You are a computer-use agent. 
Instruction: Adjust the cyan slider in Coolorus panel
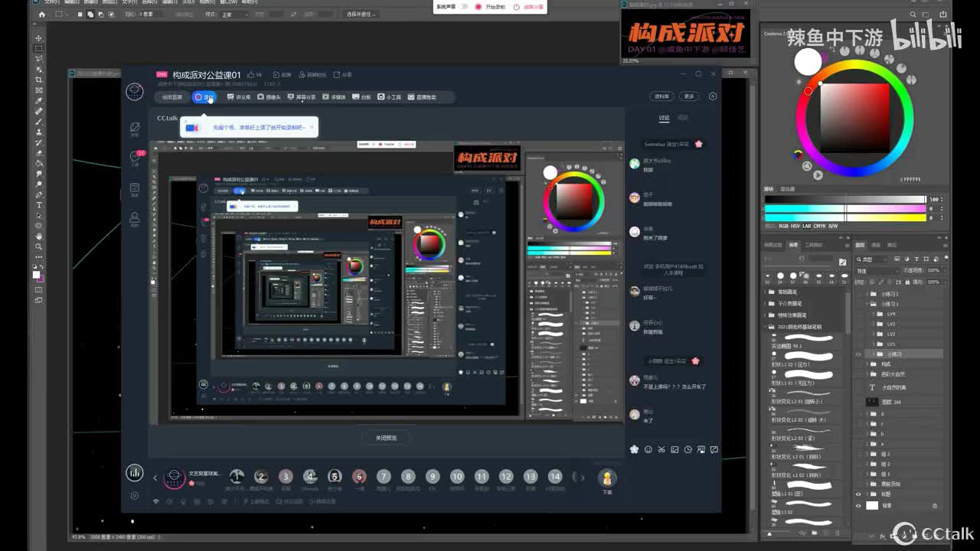845,208
